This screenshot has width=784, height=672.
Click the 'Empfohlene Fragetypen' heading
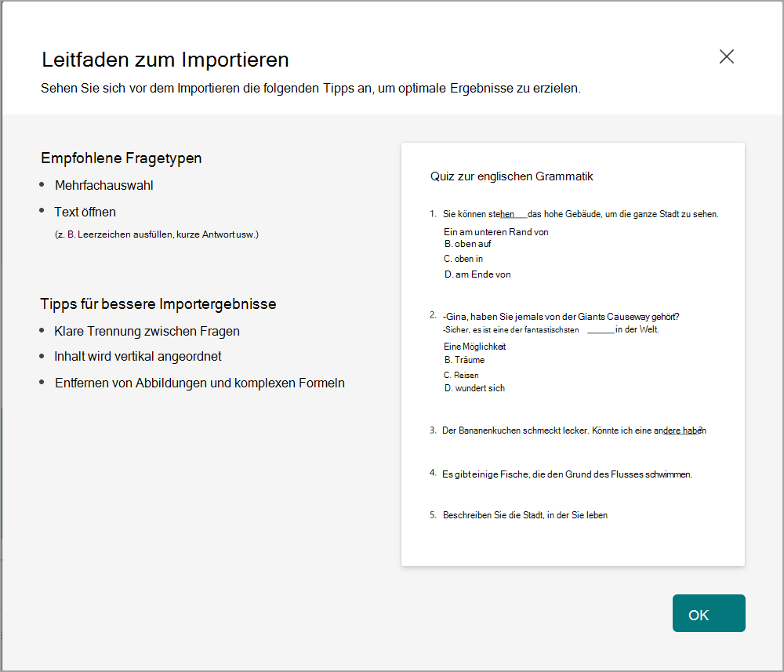[x=122, y=158]
